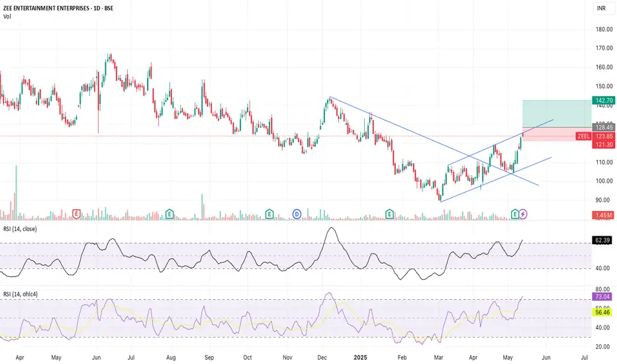Viewport: 617px width, 364px height.
Task: Open the blue D dividend marker
Action: click(297, 214)
